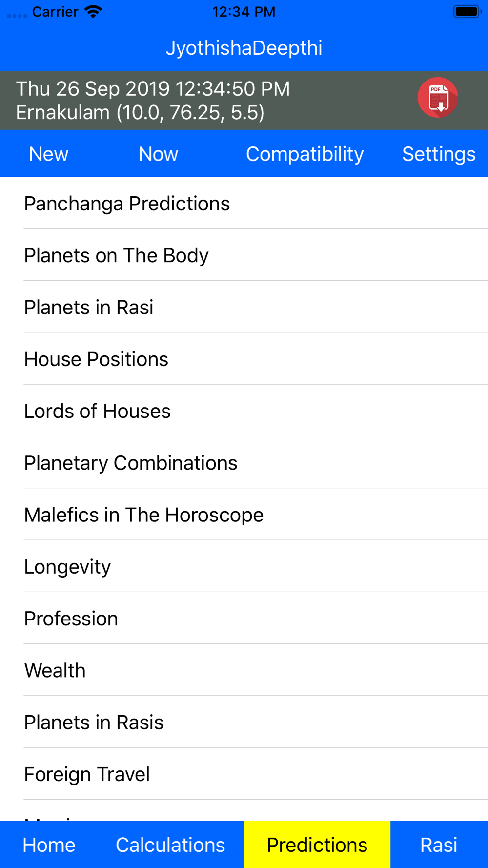Select the highlighted Predictions tab
The image size is (488, 868).
pos(317,845)
